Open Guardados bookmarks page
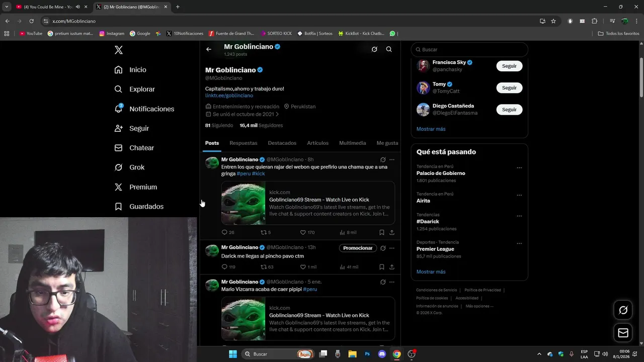This screenshot has width=644, height=362. tap(139, 207)
